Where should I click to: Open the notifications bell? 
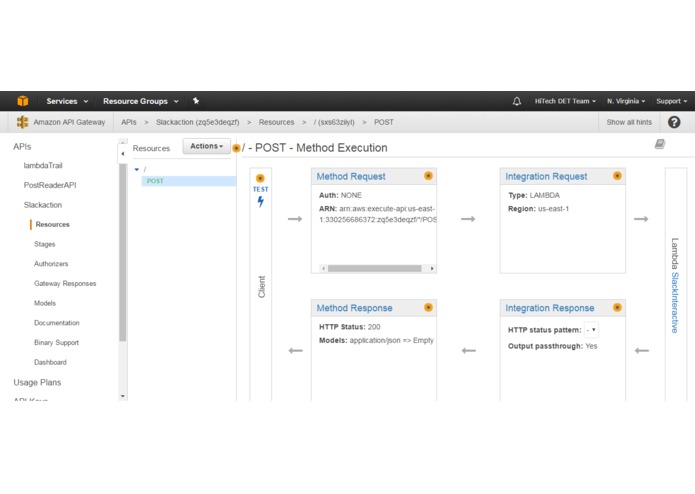517,101
